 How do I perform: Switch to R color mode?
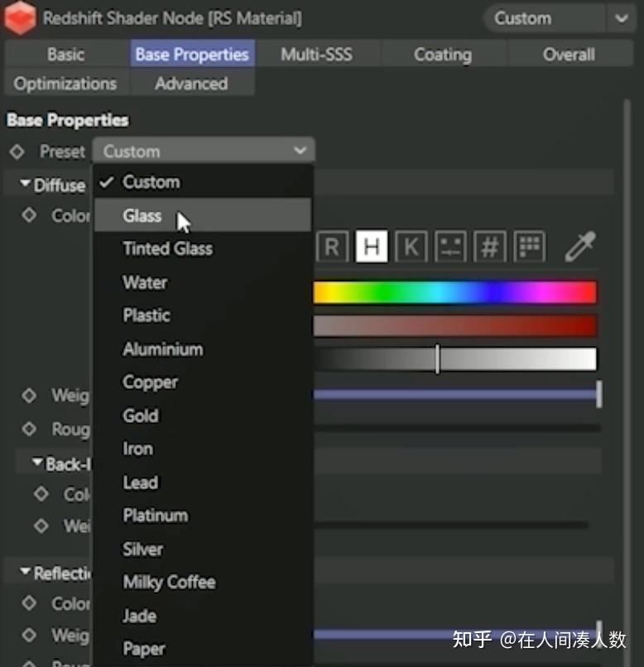click(333, 246)
